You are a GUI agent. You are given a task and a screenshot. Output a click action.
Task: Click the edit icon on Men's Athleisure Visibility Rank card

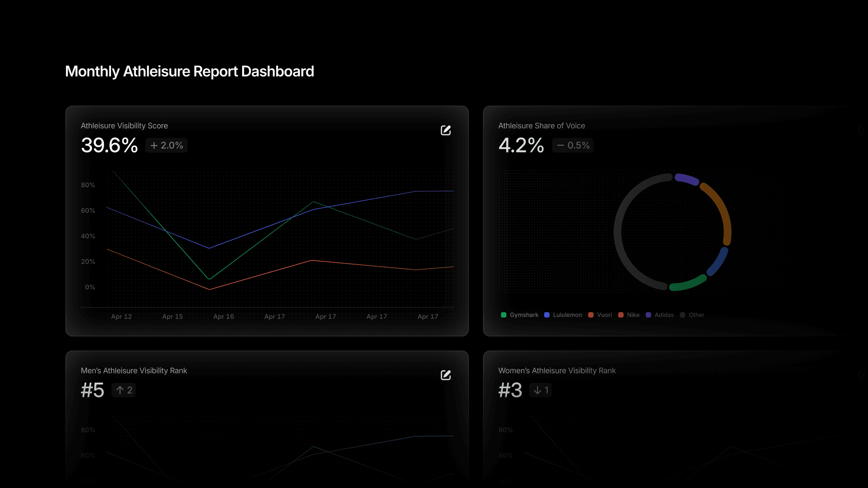point(446,375)
